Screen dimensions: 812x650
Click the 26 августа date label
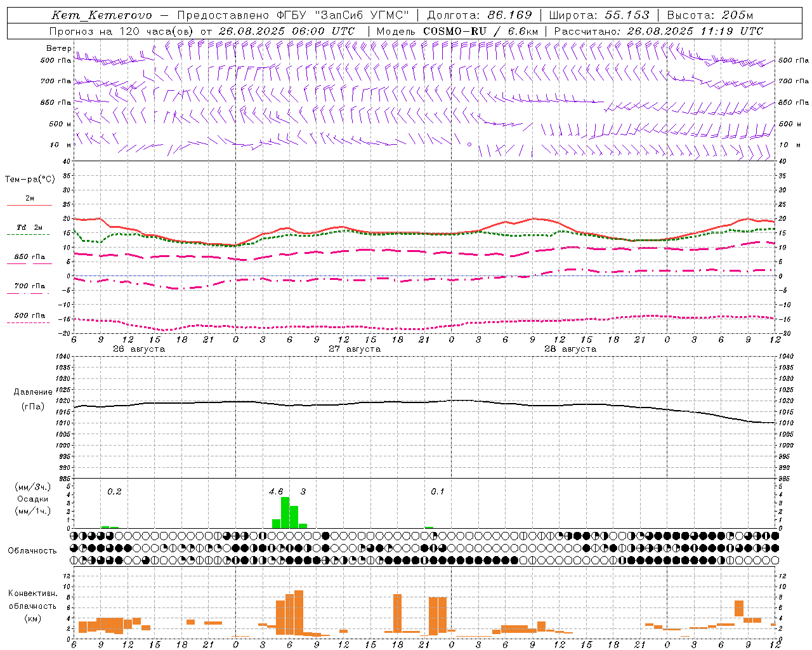tap(139, 349)
